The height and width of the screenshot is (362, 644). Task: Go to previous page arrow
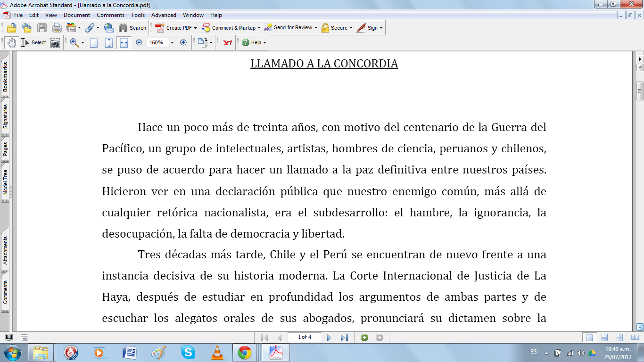click(279, 337)
